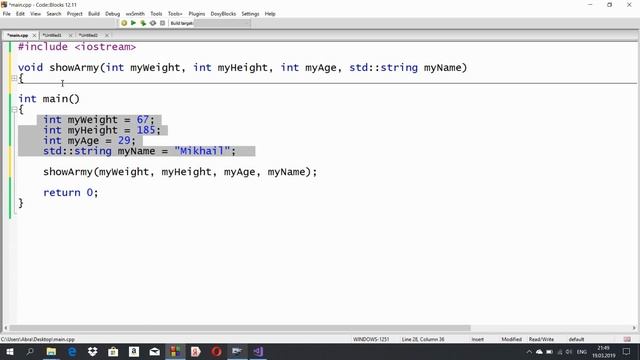The image size is (640, 360).
Task: Click the Modified status entry
Action: 511,340
